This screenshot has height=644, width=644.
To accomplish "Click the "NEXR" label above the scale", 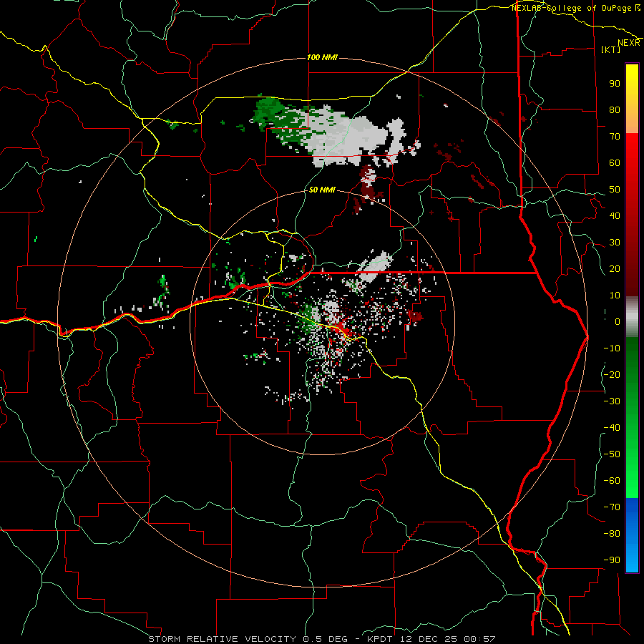I will point(629,43).
